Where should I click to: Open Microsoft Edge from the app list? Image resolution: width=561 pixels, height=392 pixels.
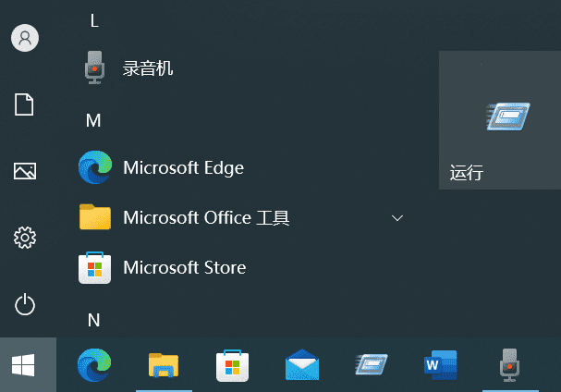pos(183,168)
